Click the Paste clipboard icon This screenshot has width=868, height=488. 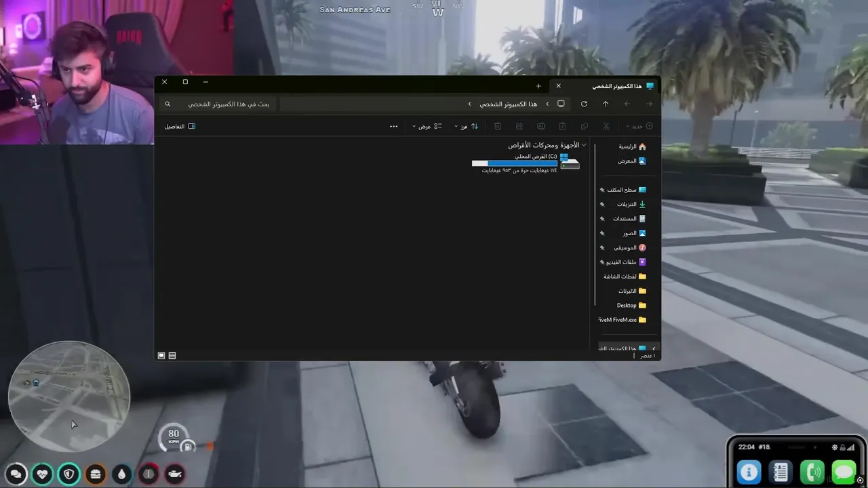563,126
